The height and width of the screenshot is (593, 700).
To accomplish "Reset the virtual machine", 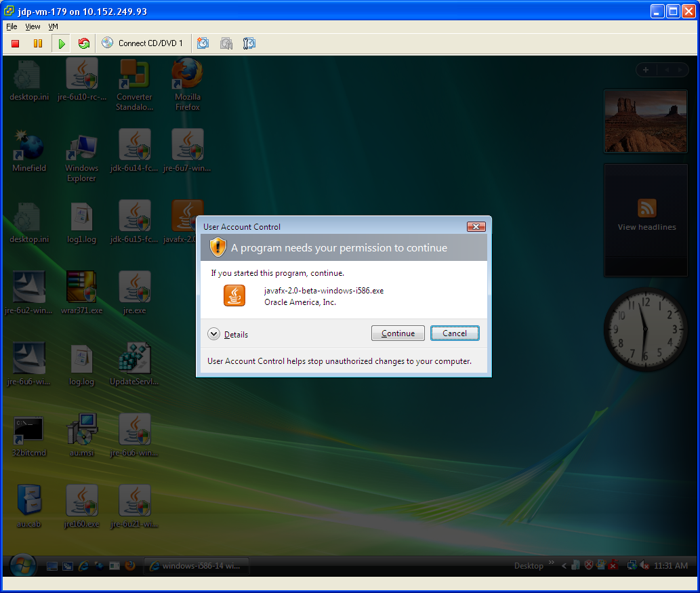I will point(84,43).
